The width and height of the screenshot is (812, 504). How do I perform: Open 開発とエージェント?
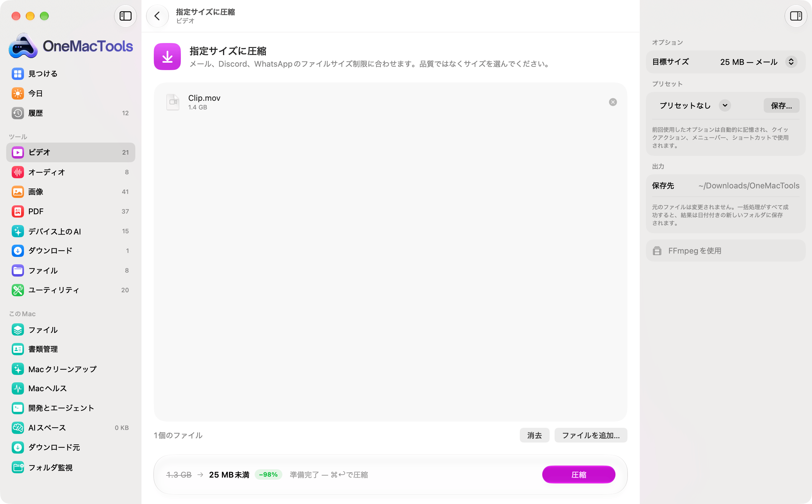click(x=70, y=408)
